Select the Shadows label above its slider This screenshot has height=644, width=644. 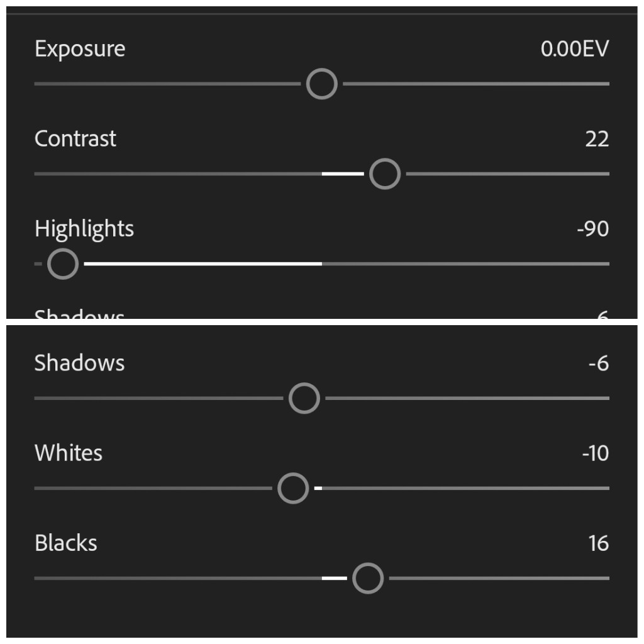[x=79, y=363]
